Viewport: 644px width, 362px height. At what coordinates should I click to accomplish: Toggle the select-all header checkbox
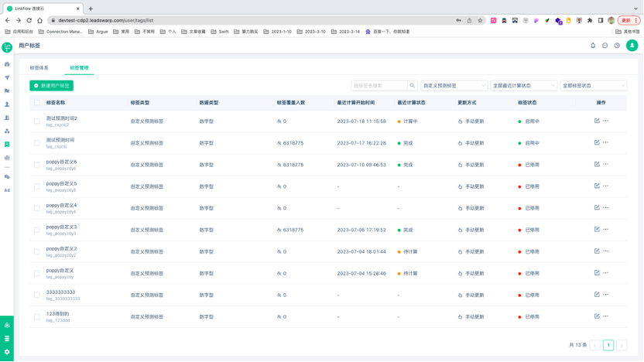37,103
